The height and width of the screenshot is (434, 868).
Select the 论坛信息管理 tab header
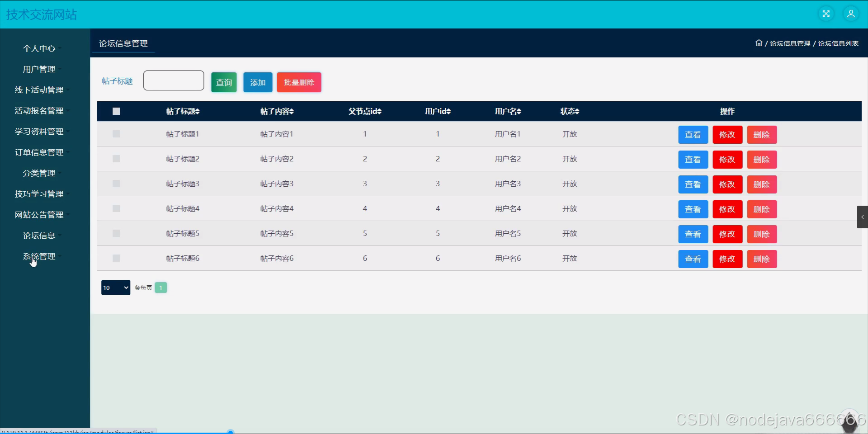coord(123,43)
